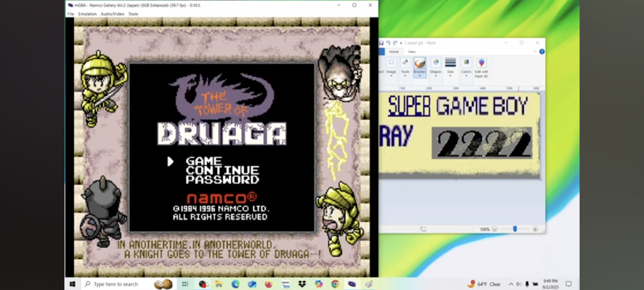
Task: Click the zoom in plus button in Paint
Action: (x=535, y=229)
